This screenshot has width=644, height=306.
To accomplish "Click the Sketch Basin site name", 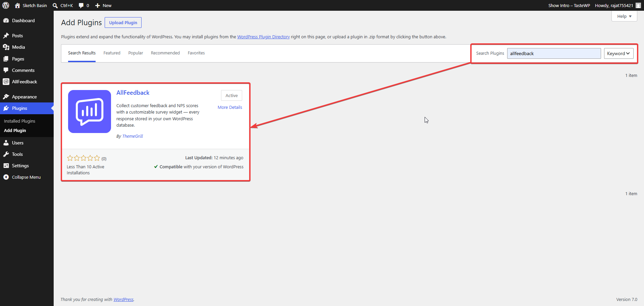I will click(x=35, y=5).
